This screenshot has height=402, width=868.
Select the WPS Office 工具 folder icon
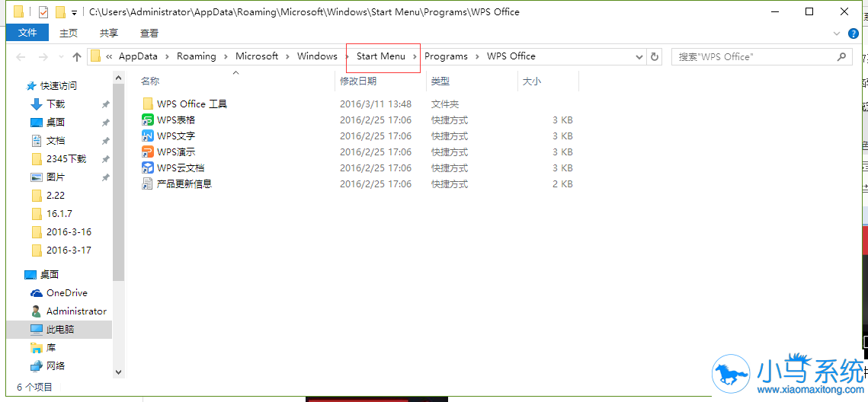pos(148,104)
